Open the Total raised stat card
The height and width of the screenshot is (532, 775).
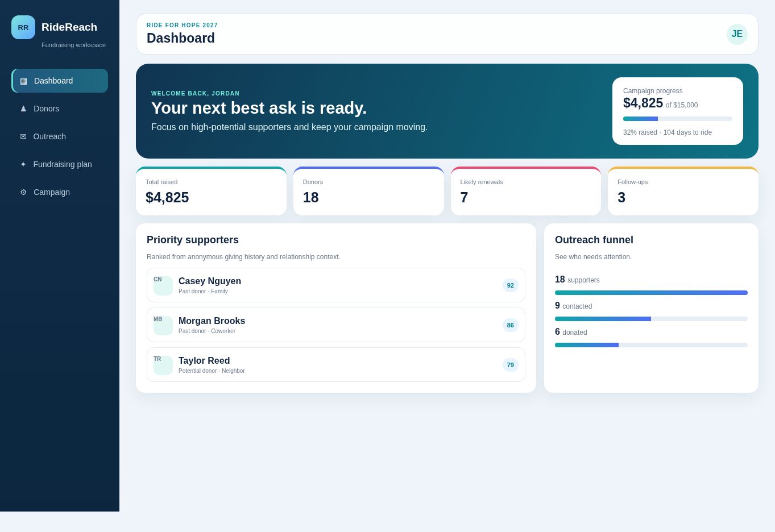point(211,191)
